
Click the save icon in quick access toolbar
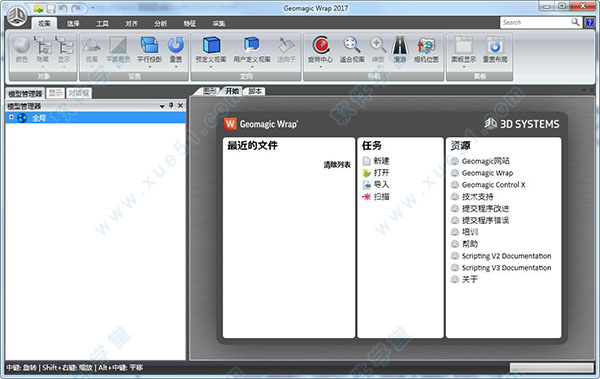pyautogui.click(x=51, y=8)
